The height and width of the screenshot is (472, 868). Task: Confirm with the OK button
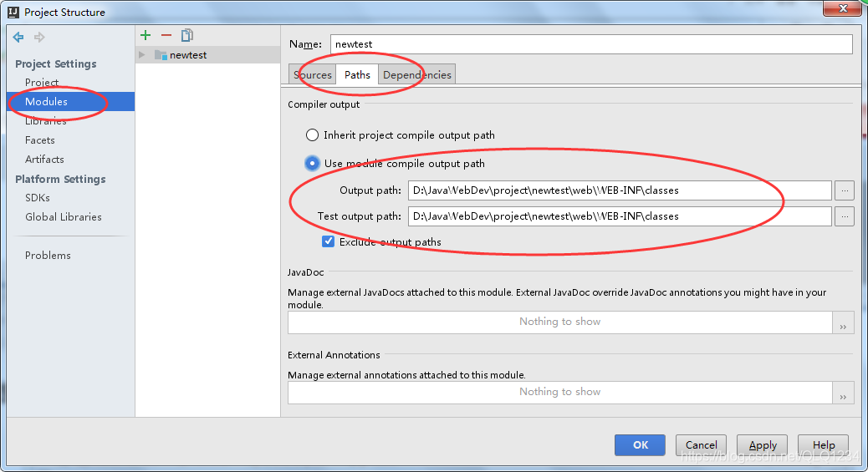coord(640,445)
